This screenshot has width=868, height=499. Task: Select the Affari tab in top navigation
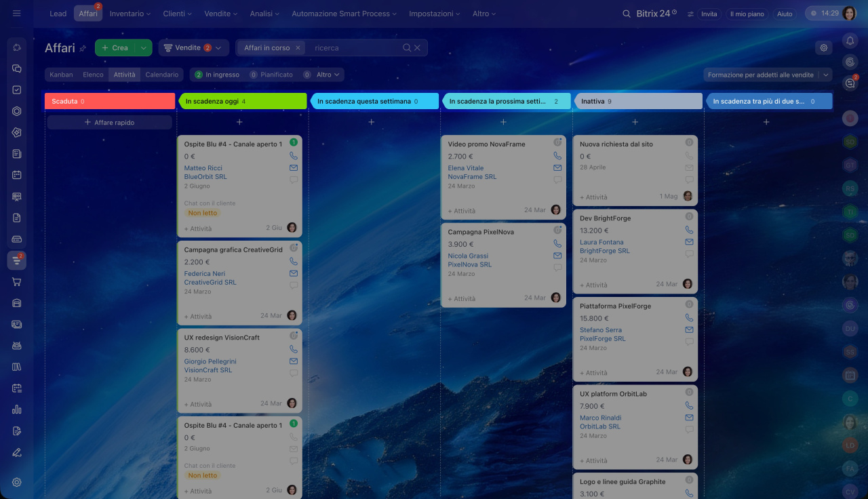pos(88,14)
